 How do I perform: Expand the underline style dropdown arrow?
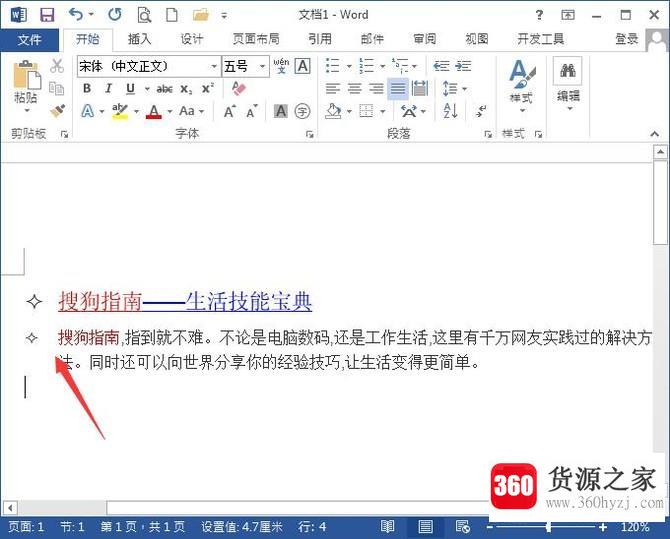tap(147, 89)
